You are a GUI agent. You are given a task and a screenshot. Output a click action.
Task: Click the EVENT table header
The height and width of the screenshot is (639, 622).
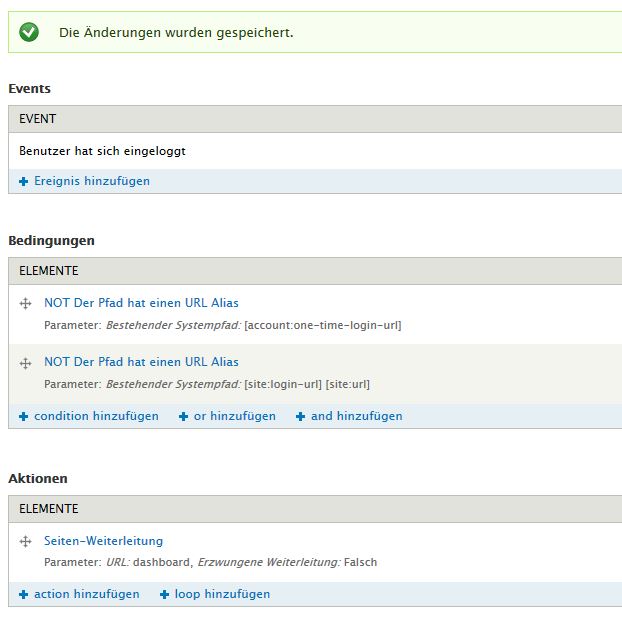point(38,119)
